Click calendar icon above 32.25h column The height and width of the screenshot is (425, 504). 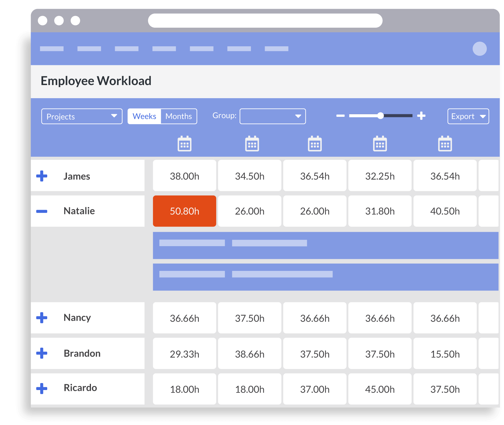tap(380, 144)
